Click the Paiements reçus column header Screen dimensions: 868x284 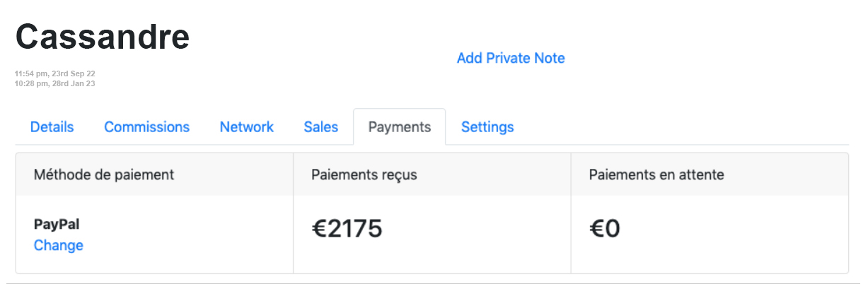pos(364,174)
